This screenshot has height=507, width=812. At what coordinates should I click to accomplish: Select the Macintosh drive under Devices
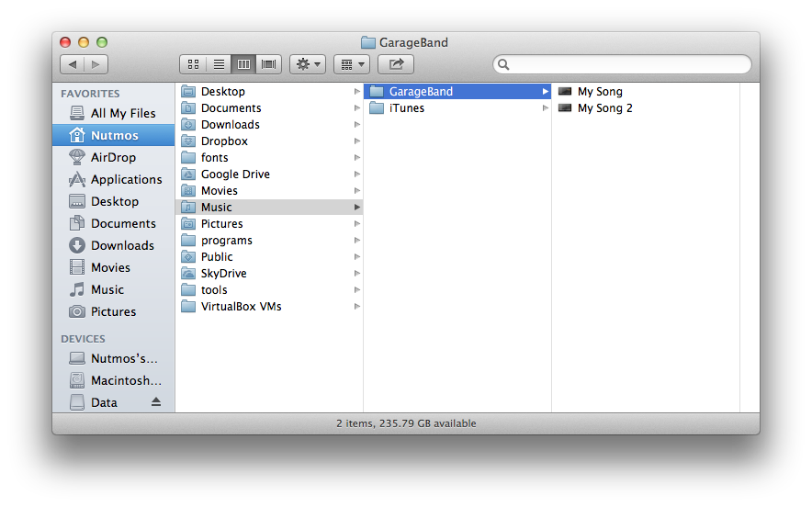[126, 380]
